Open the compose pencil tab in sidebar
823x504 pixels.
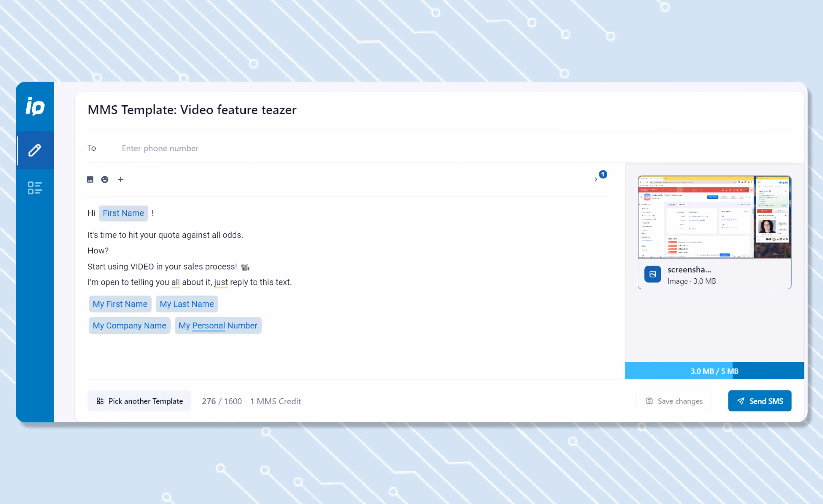(35, 150)
